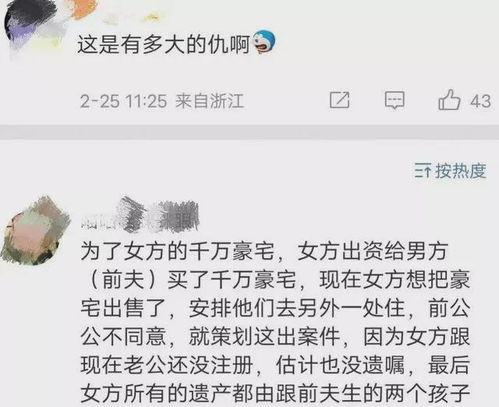Like the comment with the thumbs-up icon

tap(449, 100)
